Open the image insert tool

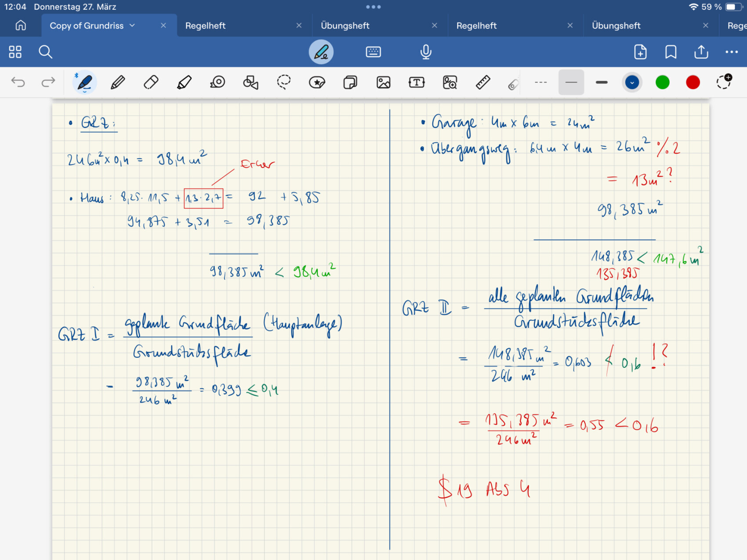383,82
